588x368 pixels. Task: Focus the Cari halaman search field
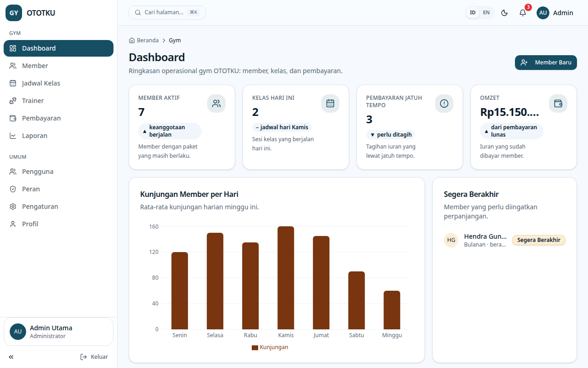click(x=167, y=12)
